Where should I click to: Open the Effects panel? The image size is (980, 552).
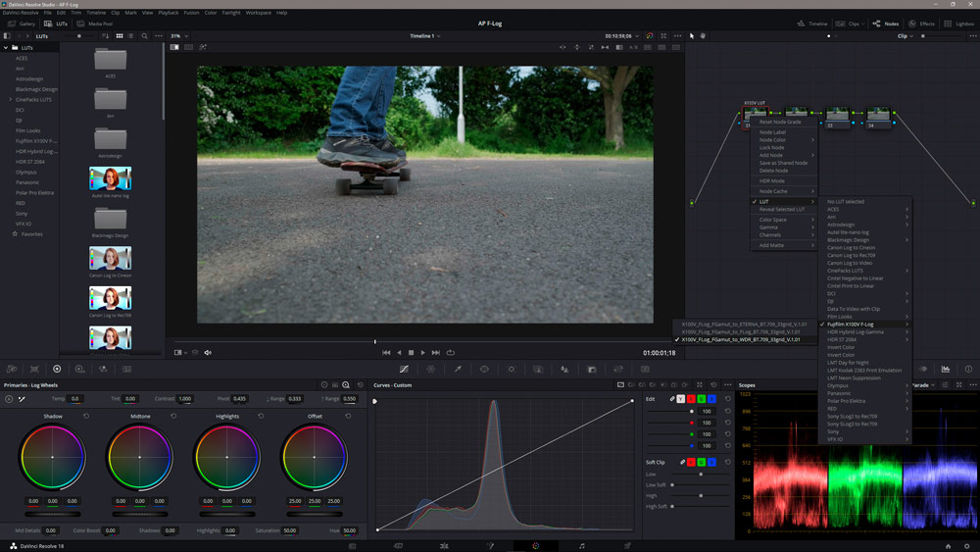click(x=922, y=24)
